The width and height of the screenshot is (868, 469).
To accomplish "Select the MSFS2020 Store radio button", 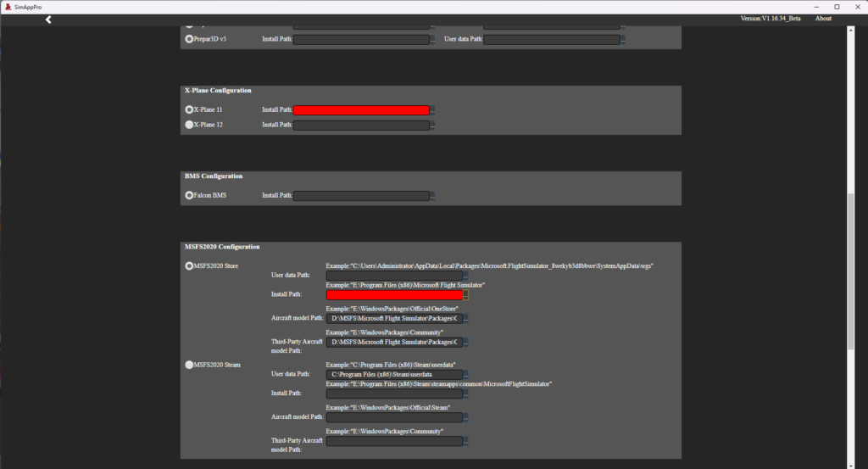I will click(x=189, y=265).
